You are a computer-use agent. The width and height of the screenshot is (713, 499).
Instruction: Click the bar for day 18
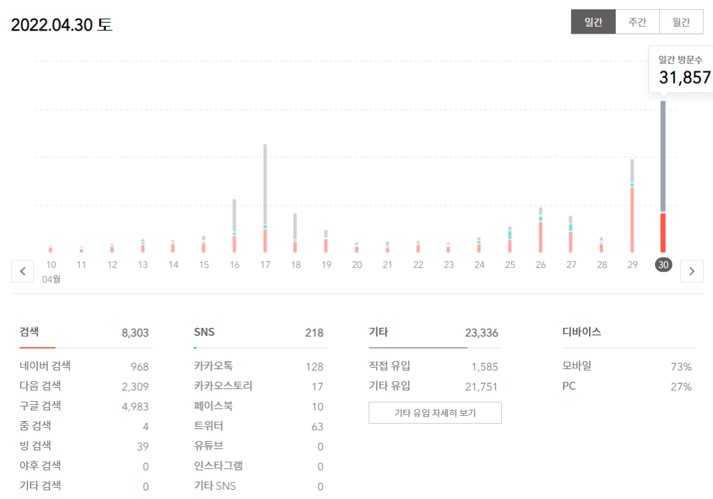pyautogui.click(x=295, y=233)
